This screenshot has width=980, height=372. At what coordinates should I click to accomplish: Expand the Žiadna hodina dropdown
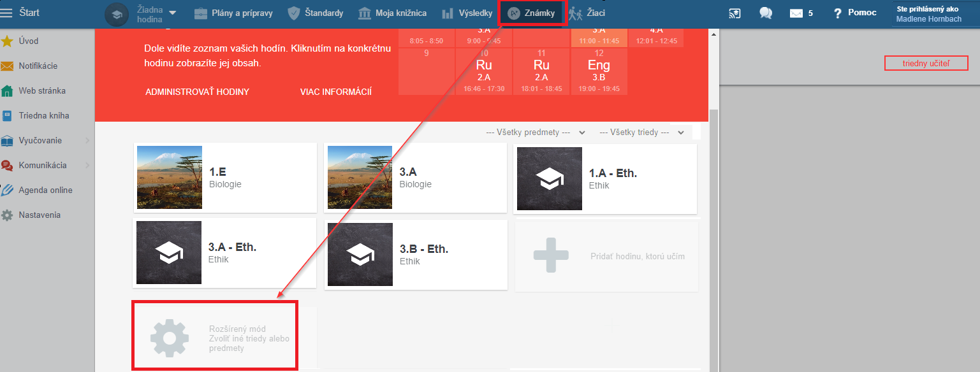(x=172, y=13)
